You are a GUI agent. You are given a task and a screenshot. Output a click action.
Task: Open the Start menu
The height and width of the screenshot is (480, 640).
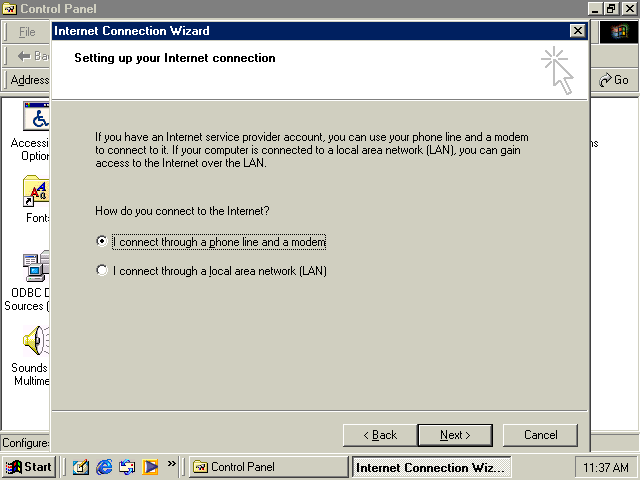tap(29, 467)
